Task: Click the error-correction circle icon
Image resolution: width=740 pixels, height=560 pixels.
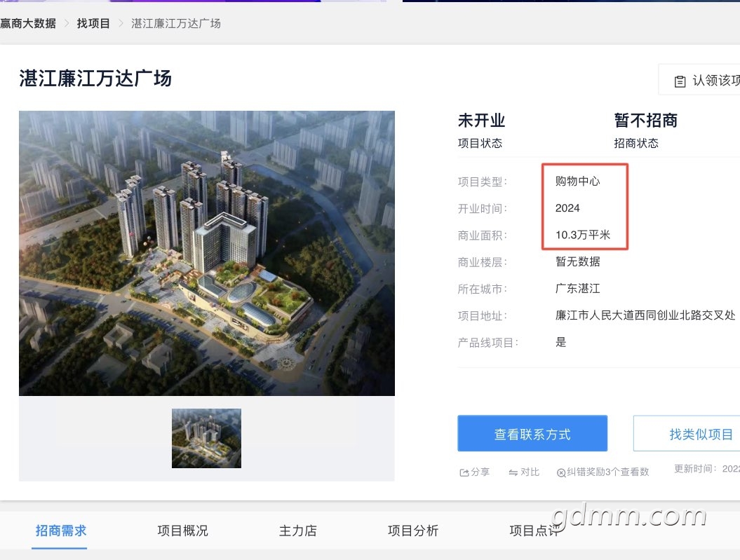Action: [561, 473]
